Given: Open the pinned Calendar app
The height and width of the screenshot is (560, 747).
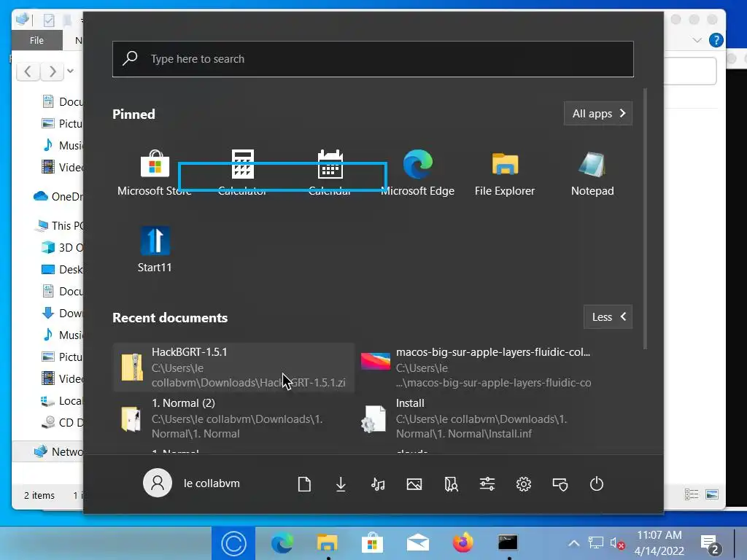Looking at the screenshot, I should pyautogui.click(x=330, y=172).
